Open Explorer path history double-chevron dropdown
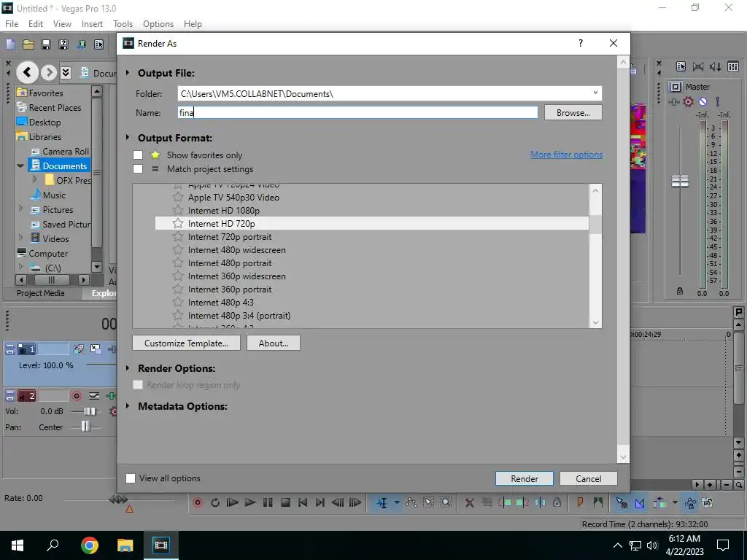747x560 pixels. point(66,72)
